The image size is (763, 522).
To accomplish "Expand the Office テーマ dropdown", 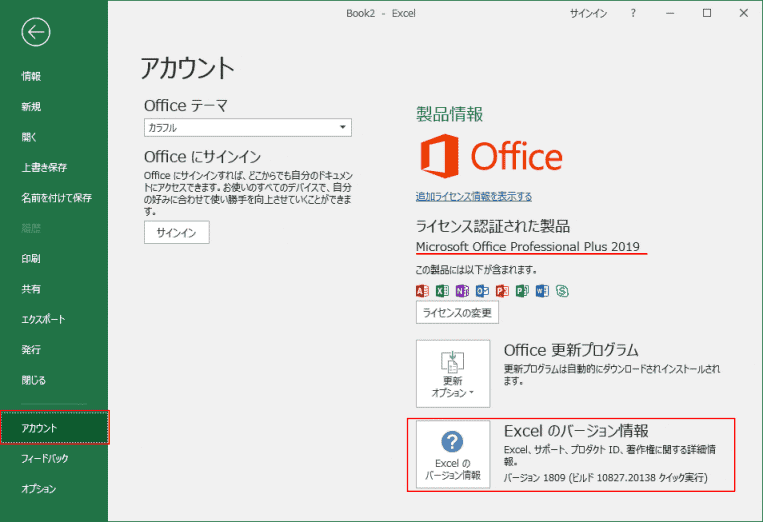I will coord(248,127).
